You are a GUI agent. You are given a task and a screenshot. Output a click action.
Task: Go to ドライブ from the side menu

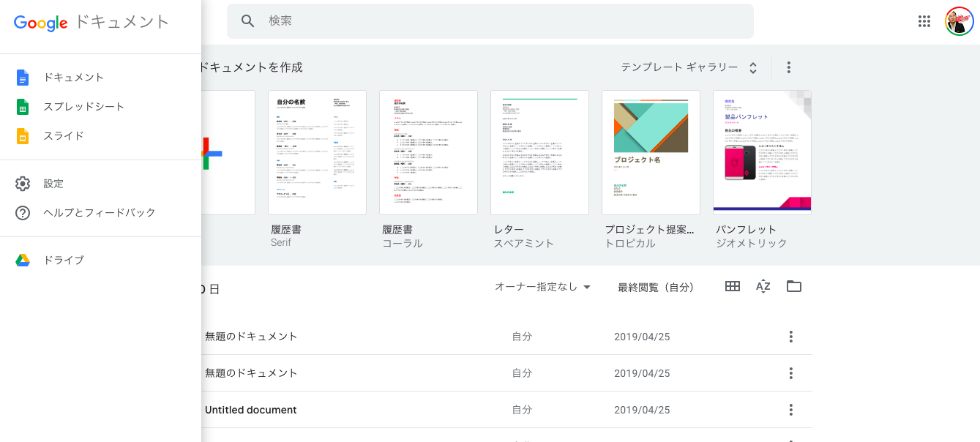click(64, 261)
